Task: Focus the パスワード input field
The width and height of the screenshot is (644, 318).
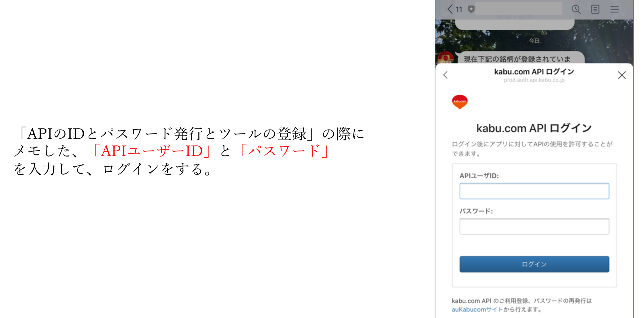Action: [534, 226]
